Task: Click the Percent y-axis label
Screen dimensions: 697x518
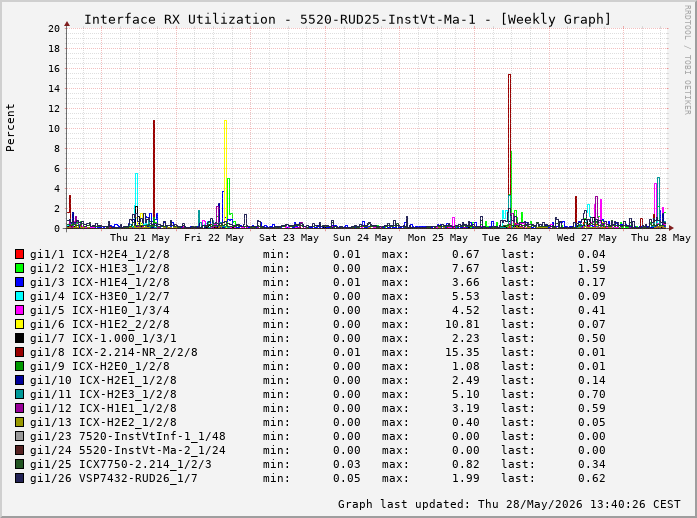Action: pyautogui.click(x=10, y=128)
